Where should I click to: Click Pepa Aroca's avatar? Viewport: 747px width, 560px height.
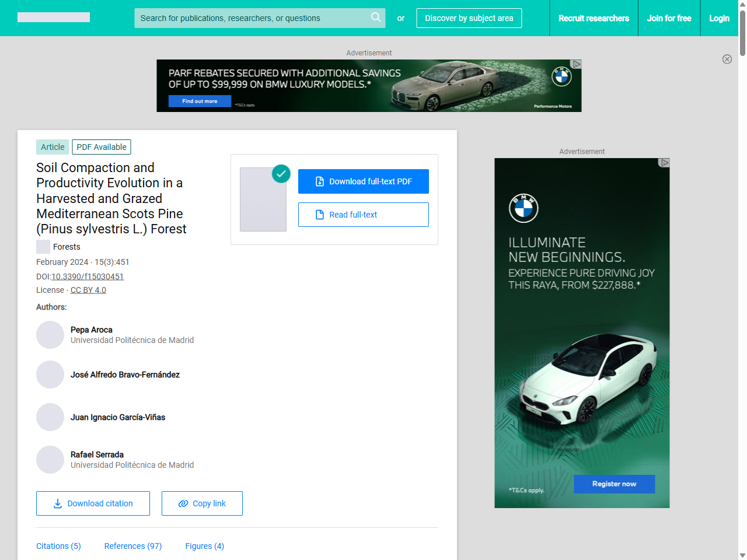click(50, 335)
